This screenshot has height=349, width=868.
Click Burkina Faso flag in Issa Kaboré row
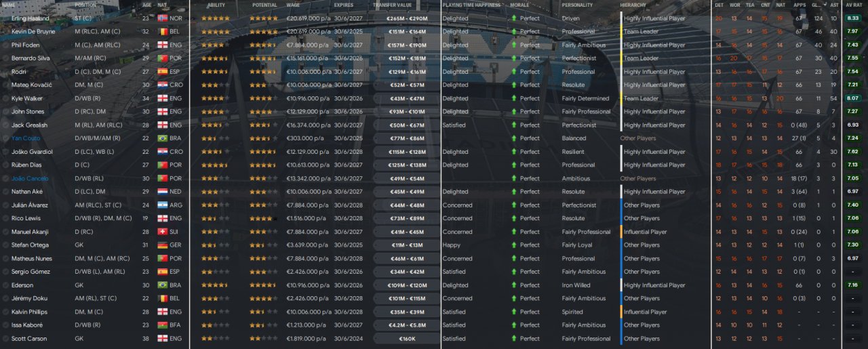point(162,325)
